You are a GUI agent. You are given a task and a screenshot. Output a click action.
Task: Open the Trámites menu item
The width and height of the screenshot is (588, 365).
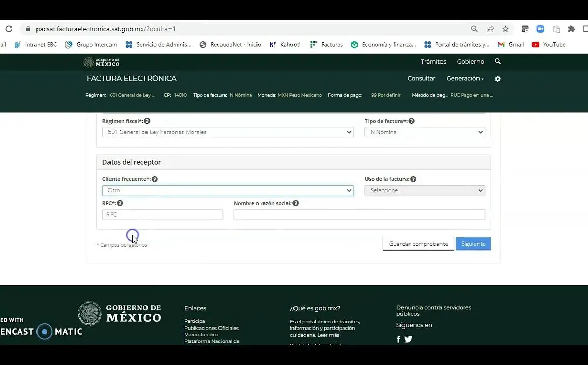[x=433, y=61]
